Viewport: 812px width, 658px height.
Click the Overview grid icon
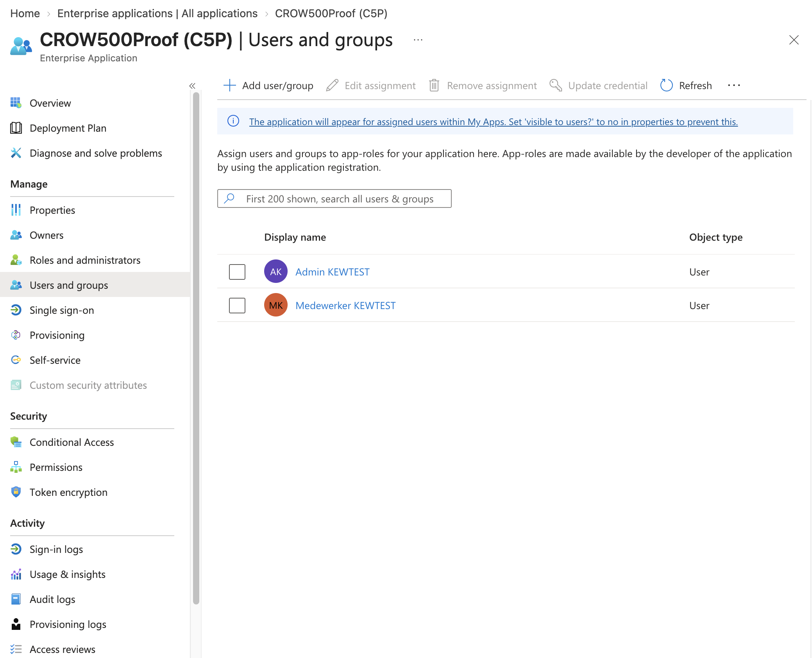[x=16, y=103]
